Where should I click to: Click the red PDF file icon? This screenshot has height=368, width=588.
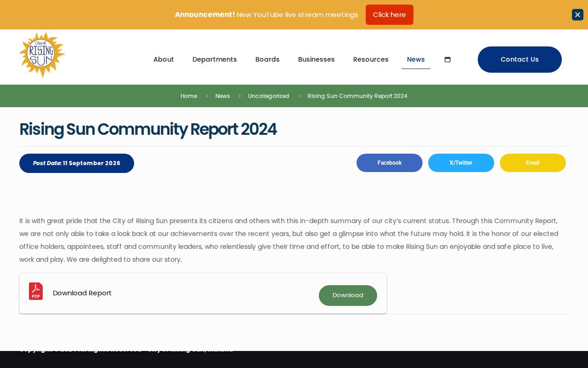pyautogui.click(x=36, y=291)
